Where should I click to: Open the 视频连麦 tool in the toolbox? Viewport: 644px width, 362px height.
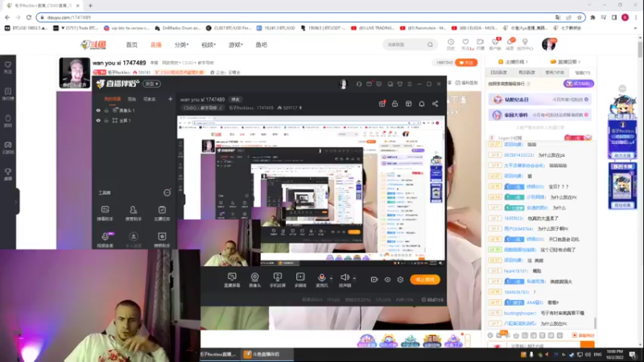(105, 240)
